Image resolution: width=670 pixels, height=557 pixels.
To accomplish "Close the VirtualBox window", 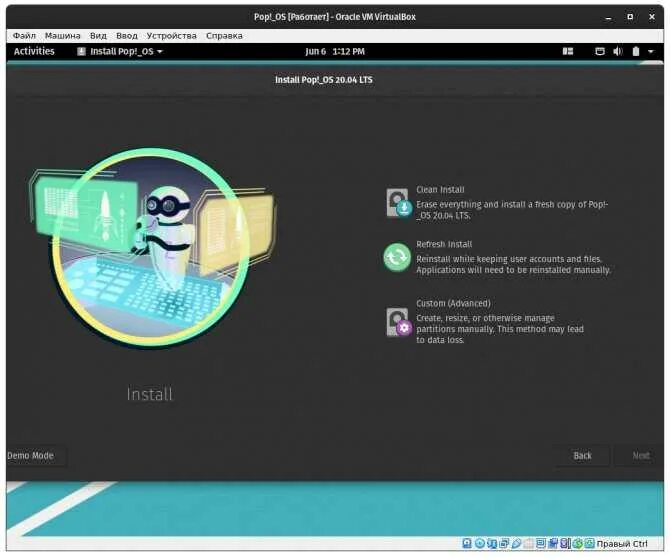I will tap(652, 17).
